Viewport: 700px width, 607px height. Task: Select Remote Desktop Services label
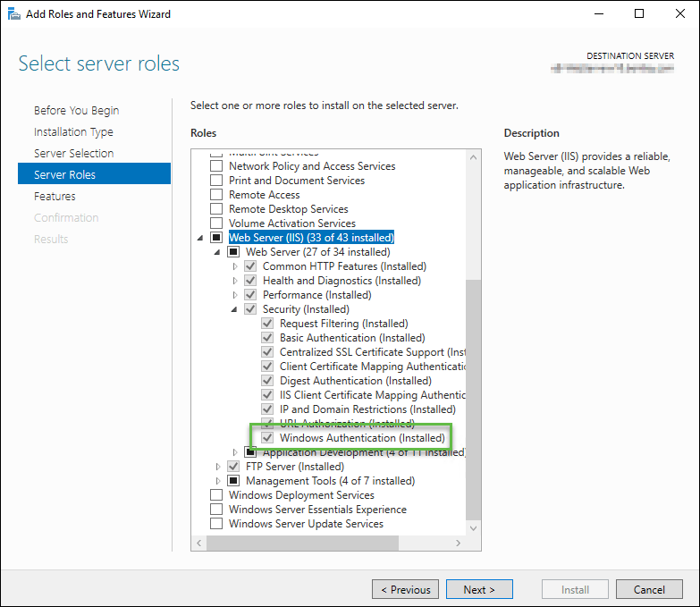coord(289,209)
